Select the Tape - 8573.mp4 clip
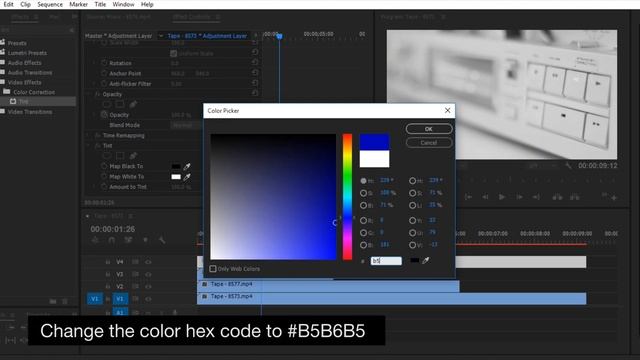640x360 pixels. tap(392, 298)
